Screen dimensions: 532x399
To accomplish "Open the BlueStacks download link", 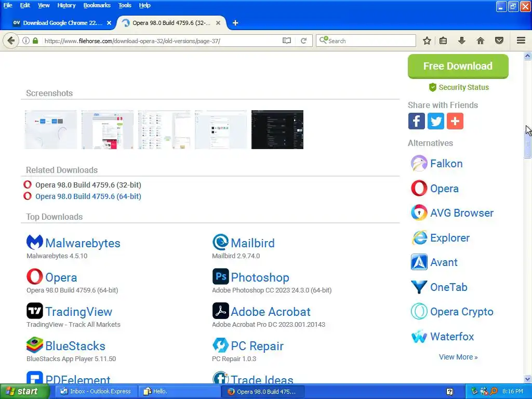I will tap(75, 345).
